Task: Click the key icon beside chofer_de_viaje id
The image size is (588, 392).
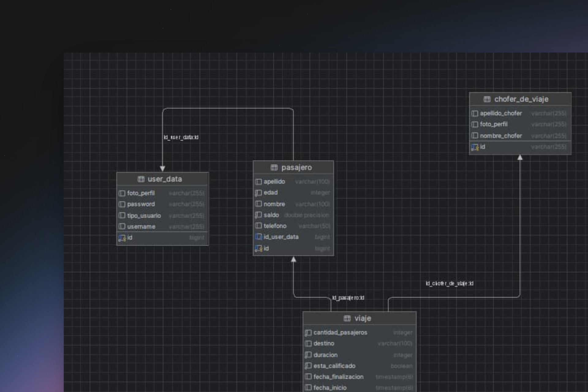Action: pyautogui.click(x=474, y=147)
